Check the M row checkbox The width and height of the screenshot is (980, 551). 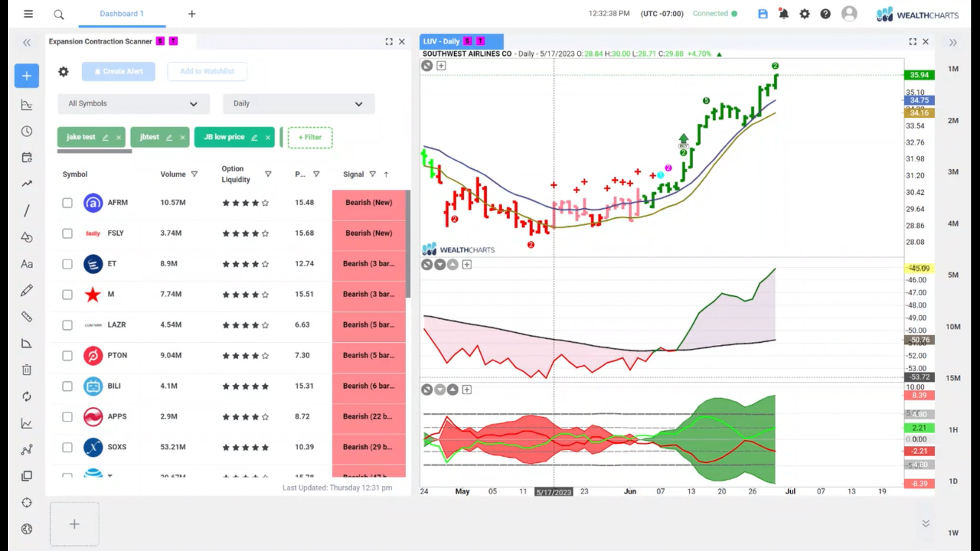67,294
